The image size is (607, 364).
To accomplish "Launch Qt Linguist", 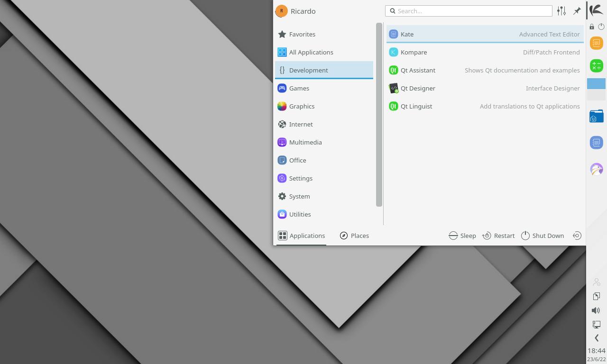I will 485,106.
